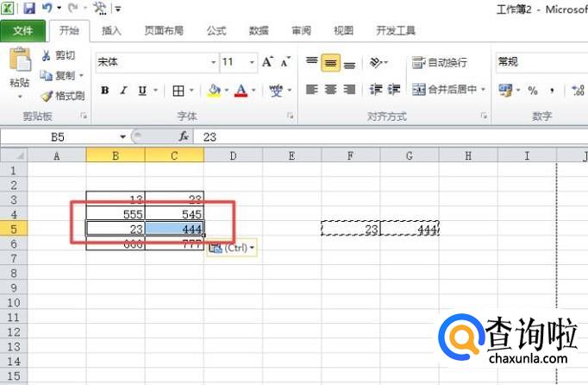Toggle italic formatting
Image resolution: width=588 pixels, height=385 pixels.
coord(123,90)
